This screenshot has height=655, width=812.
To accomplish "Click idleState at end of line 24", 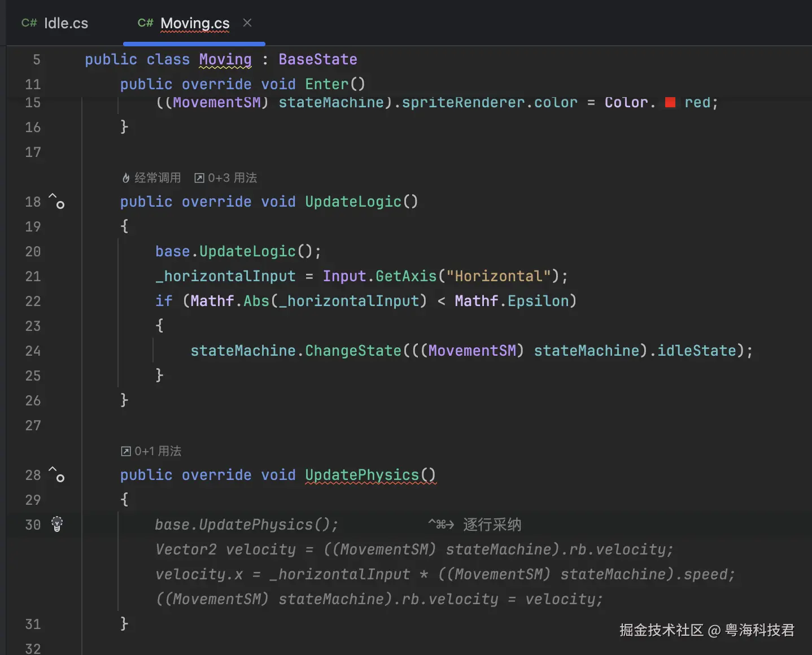I will (x=697, y=351).
